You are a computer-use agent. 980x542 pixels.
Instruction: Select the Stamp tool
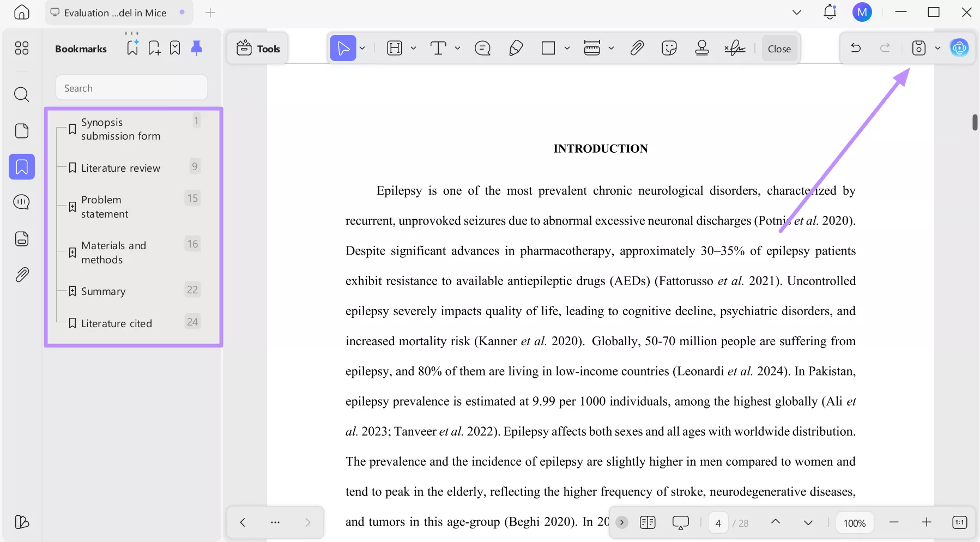[x=701, y=48]
